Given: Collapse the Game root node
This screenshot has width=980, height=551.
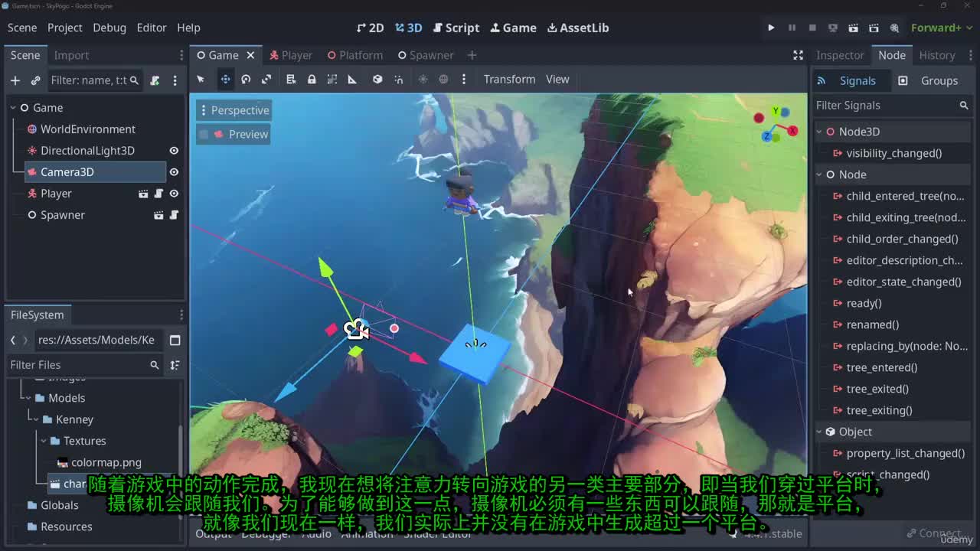Looking at the screenshot, I should (13, 108).
